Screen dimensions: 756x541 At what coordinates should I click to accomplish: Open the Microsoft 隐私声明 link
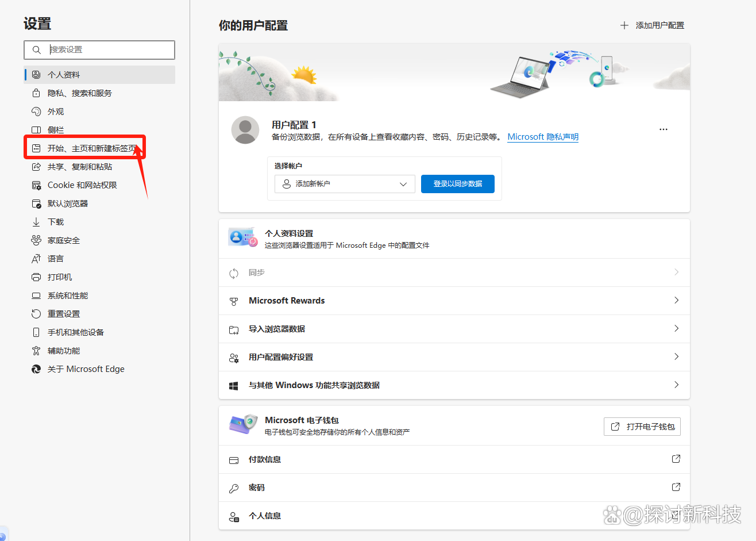click(x=543, y=137)
